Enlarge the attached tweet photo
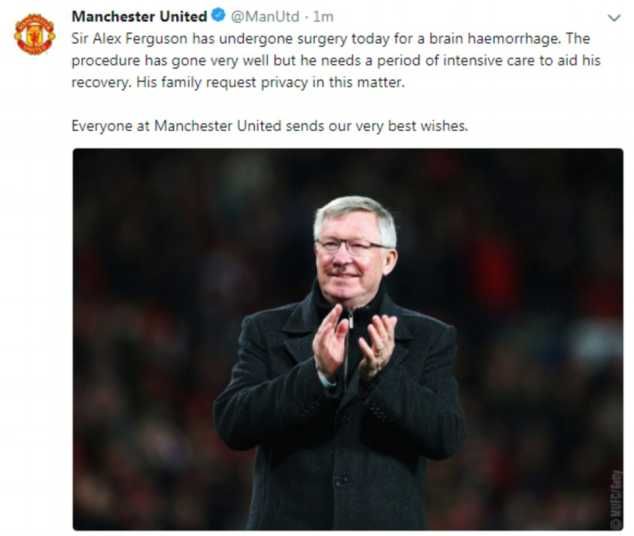 click(x=348, y=339)
